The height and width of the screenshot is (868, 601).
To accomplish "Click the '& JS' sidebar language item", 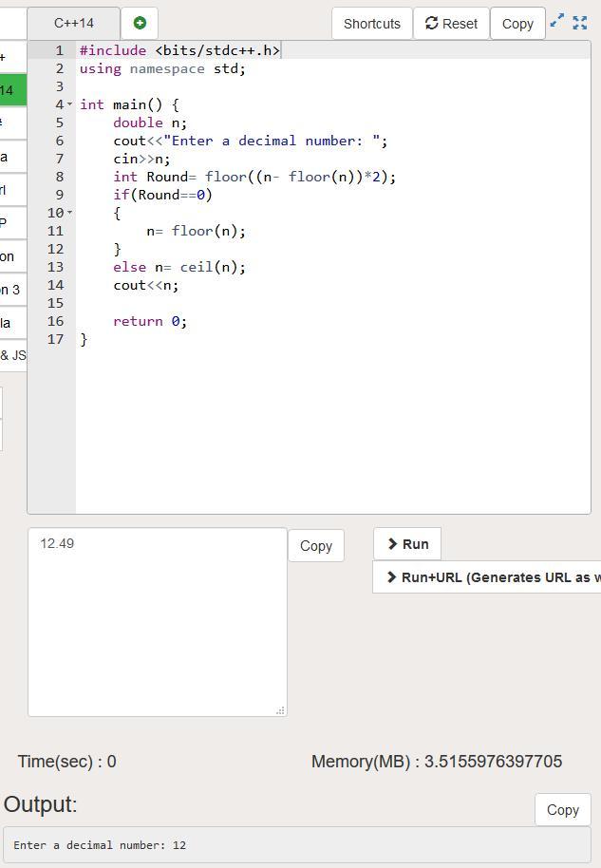I will 12,355.
